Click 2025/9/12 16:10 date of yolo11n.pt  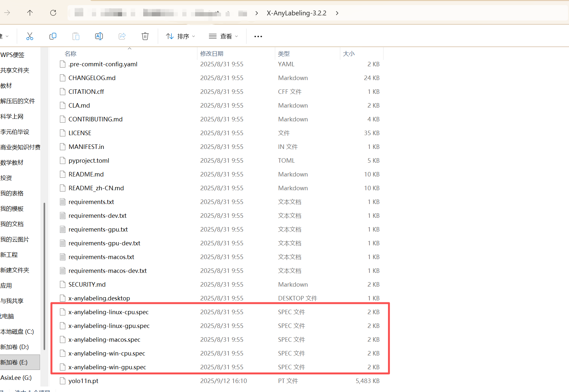pyautogui.click(x=224, y=381)
